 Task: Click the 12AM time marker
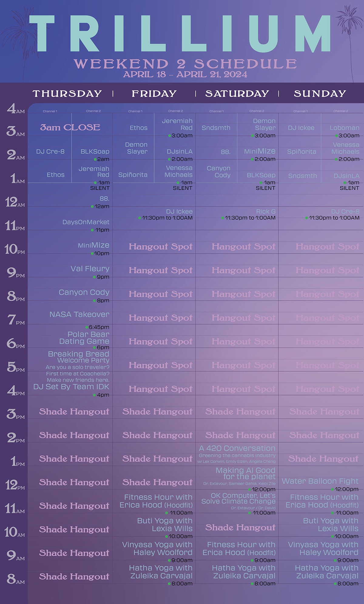pyautogui.click(x=15, y=202)
